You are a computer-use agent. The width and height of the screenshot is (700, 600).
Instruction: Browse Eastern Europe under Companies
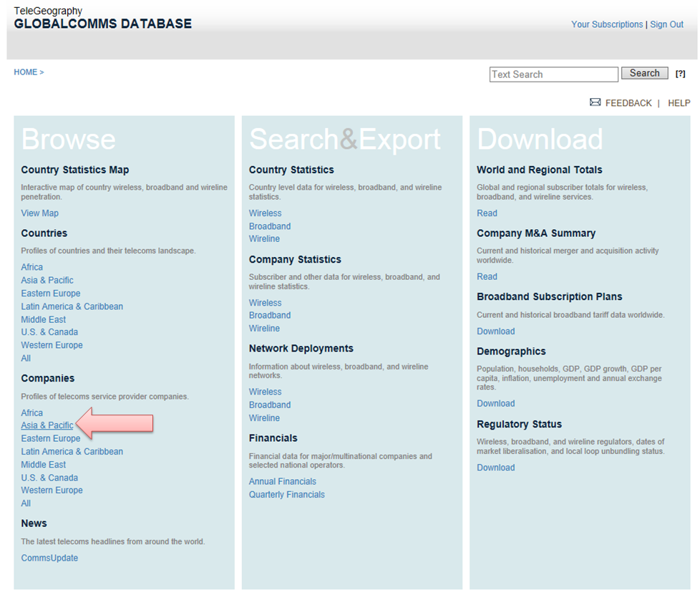point(50,438)
